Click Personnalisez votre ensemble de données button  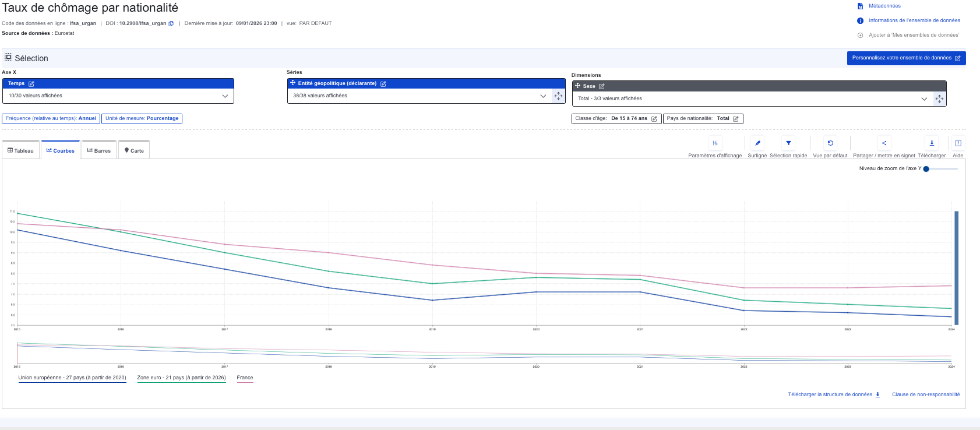click(x=906, y=58)
